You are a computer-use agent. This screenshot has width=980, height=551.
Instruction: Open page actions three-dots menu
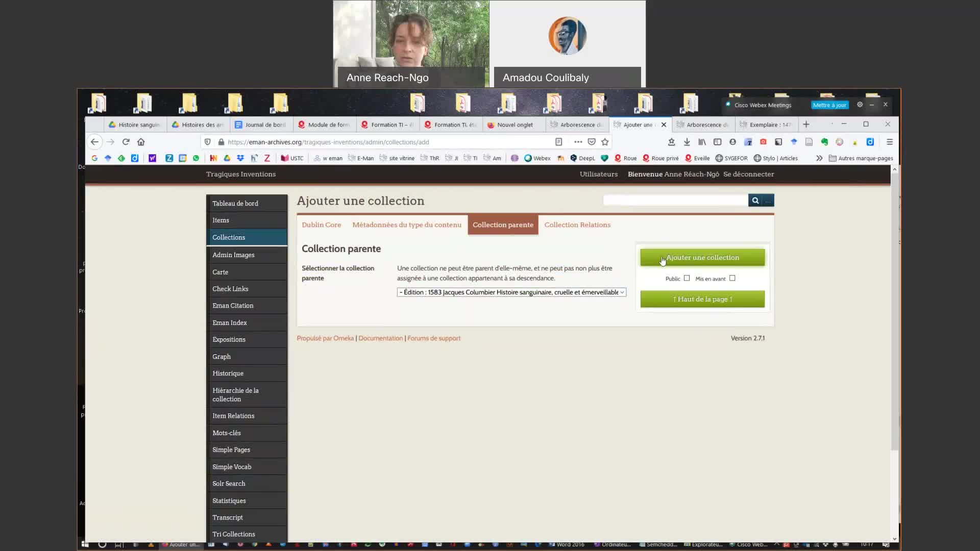[578, 142]
